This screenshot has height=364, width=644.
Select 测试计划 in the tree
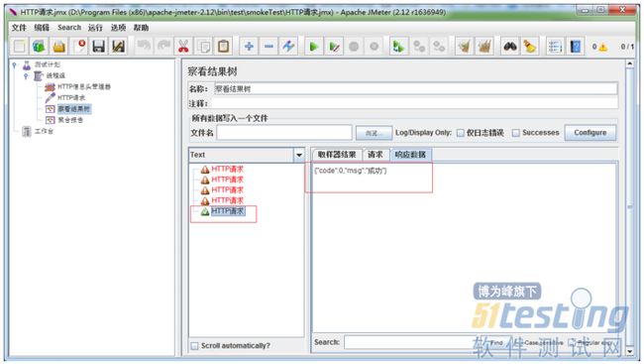coord(47,64)
